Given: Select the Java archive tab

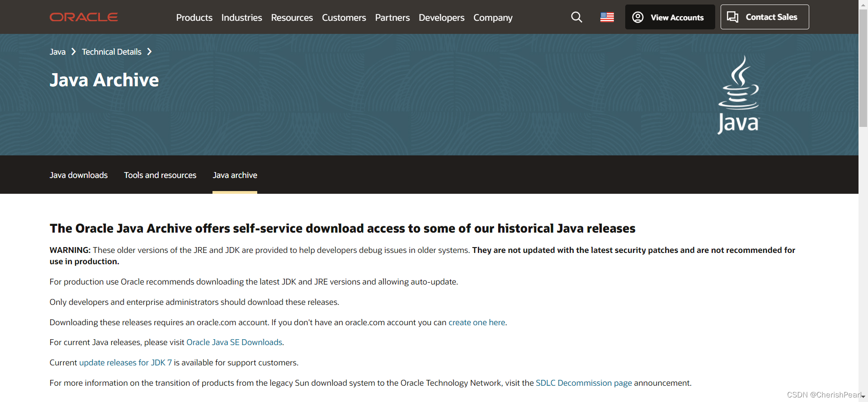Looking at the screenshot, I should [235, 175].
